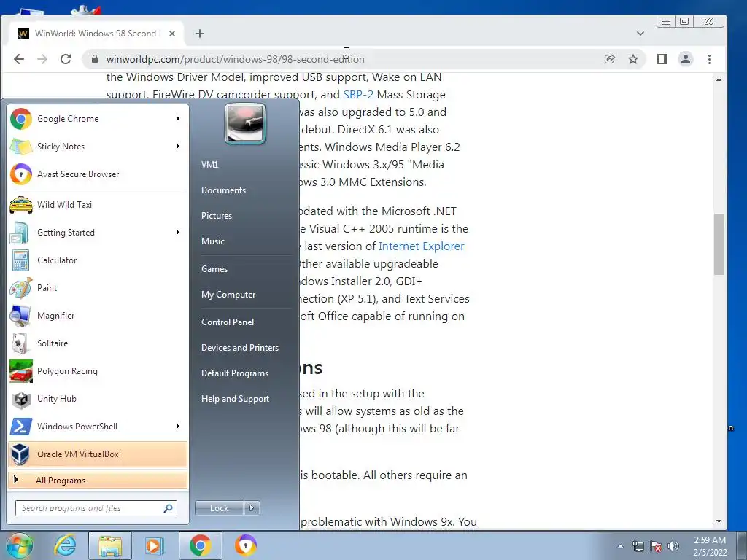Click the volume speaker tray icon
This screenshot has height=560, width=747.
click(x=673, y=546)
